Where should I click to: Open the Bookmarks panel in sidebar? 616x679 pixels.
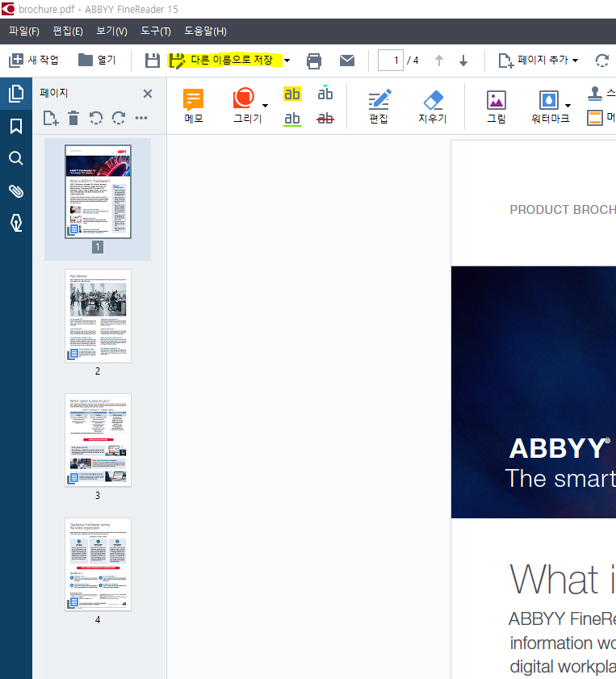click(x=16, y=126)
